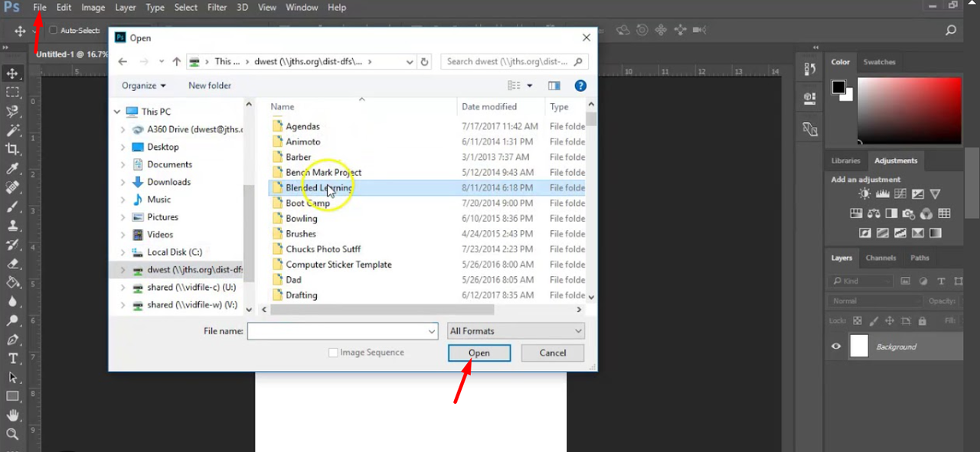Refresh the folder listing
This screenshot has height=452, width=980.
click(425, 62)
